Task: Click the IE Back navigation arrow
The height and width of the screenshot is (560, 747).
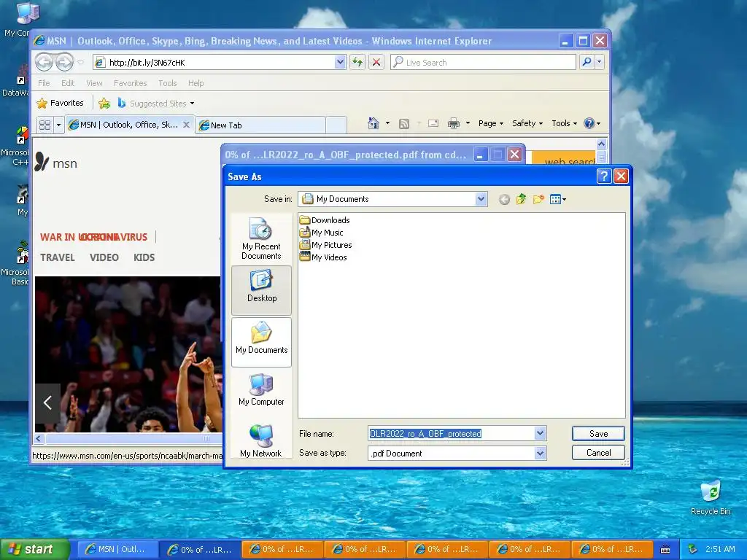Action: (x=44, y=63)
